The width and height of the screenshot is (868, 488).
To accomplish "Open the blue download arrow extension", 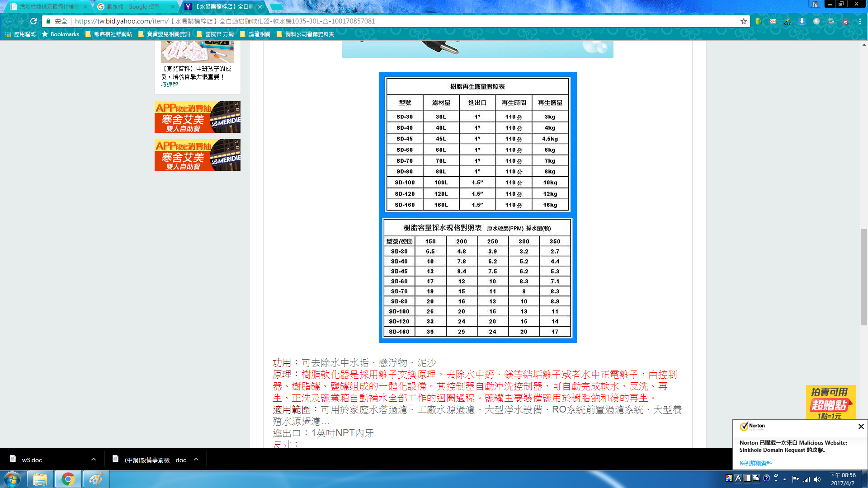I will (x=802, y=21).
